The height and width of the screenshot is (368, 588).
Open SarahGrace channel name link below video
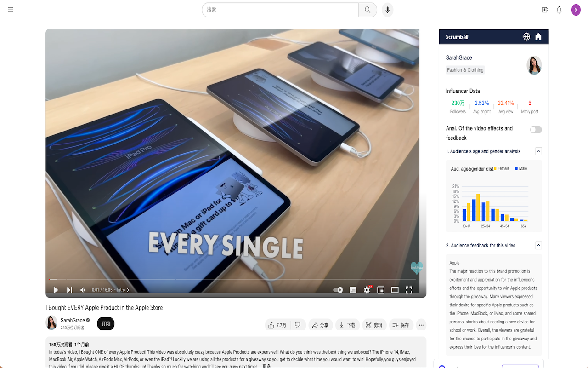(x=73, y=320)
